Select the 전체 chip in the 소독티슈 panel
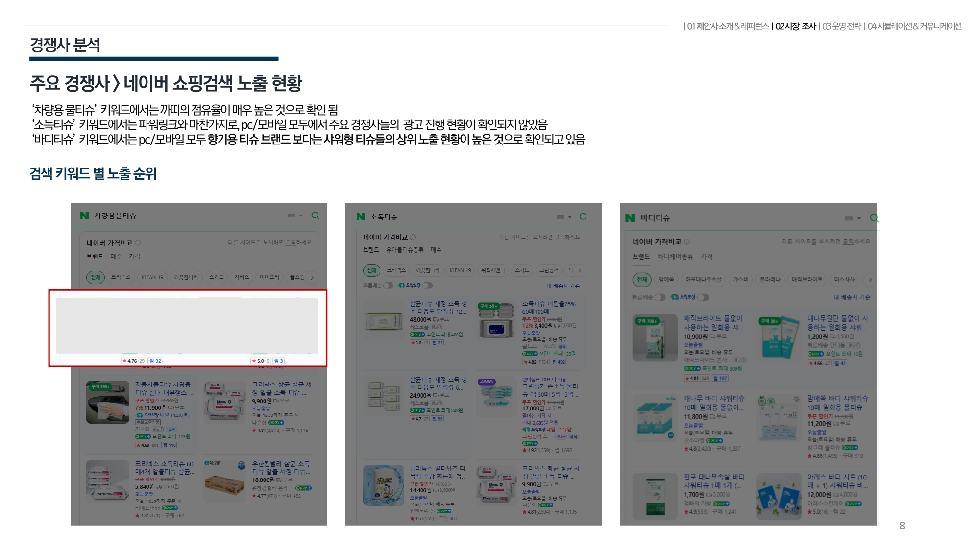Screen dimensions: 980x551 pyautogui.click(x=371, y=270)
